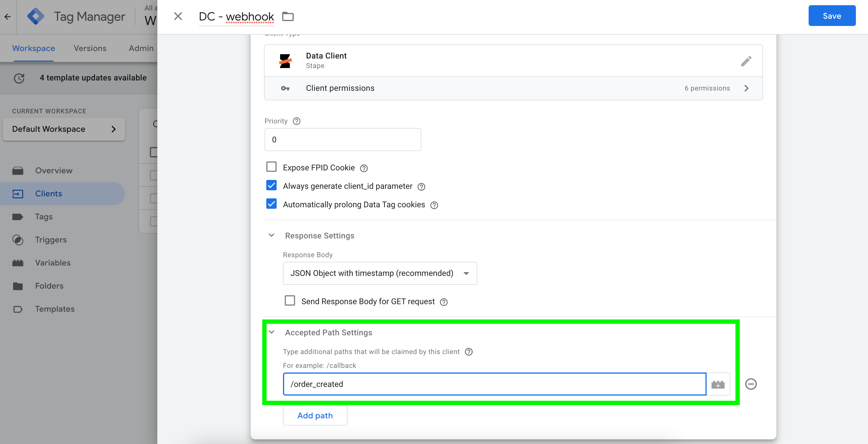
Task: Go to Tags in the sidebar
Action: (x=62, y=217)
